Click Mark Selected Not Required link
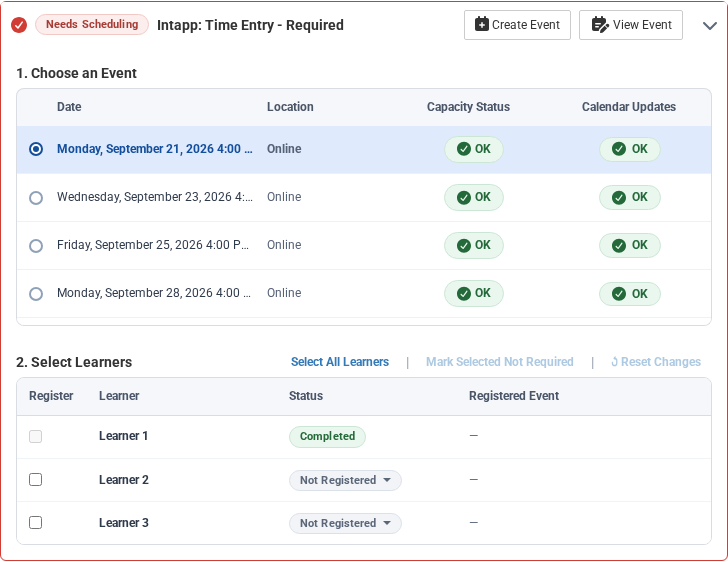 [x=500, y=362]
